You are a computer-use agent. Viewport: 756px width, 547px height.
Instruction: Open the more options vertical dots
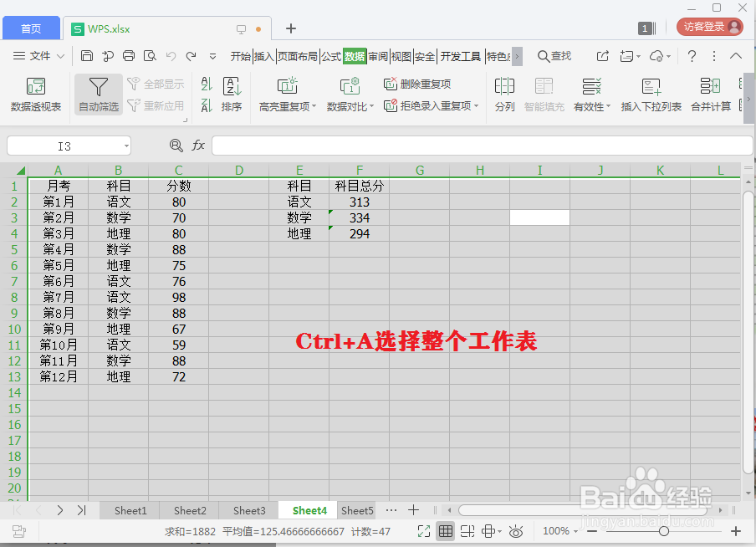point(714,56)
